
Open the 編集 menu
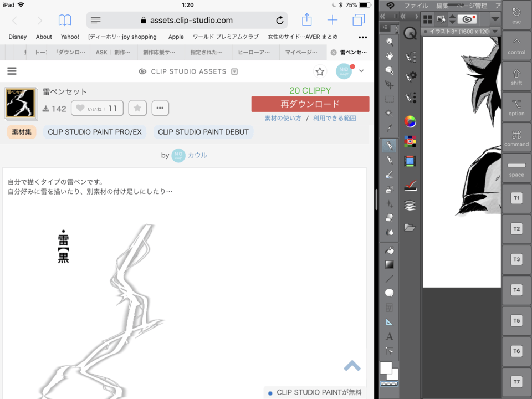click(442, 6)
